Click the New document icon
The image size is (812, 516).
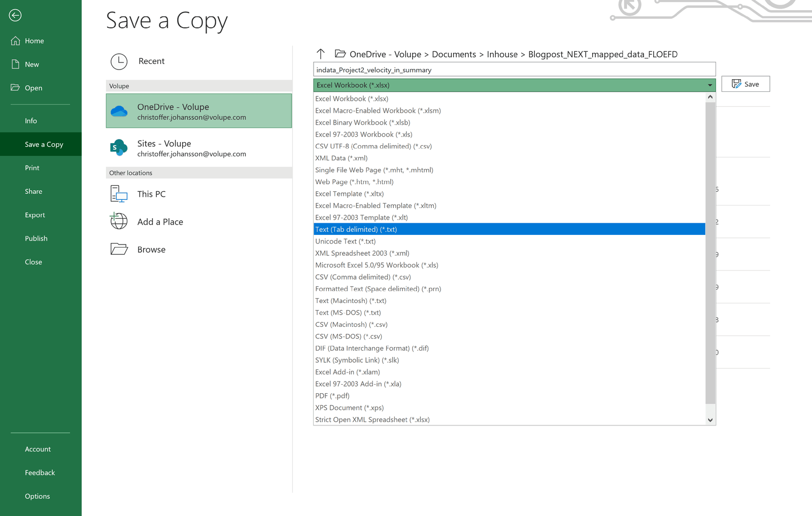tap(16, 64)
